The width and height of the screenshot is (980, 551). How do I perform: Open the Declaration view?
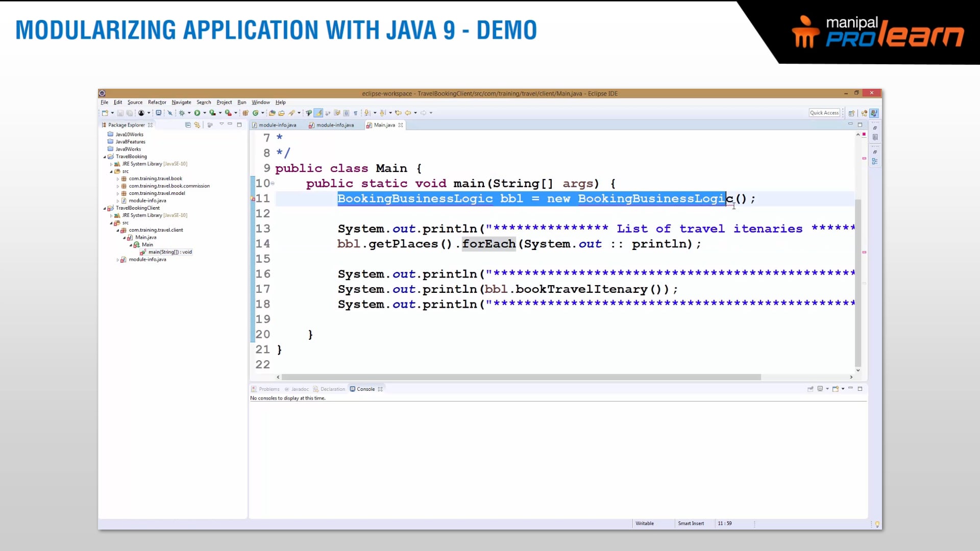coord(332,389)
